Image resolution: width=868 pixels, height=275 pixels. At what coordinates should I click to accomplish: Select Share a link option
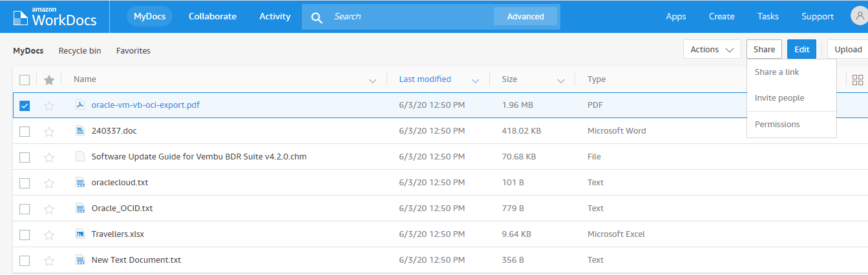777,72
